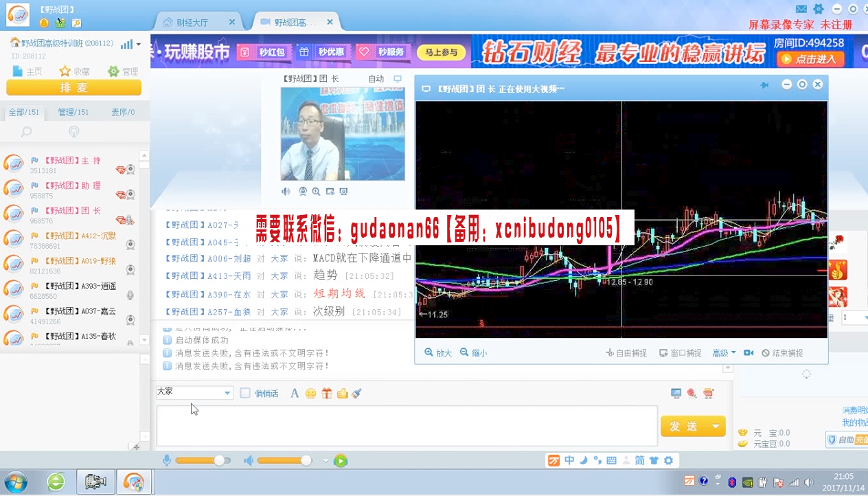Click the Windows Start button

(x=16, y=482)
